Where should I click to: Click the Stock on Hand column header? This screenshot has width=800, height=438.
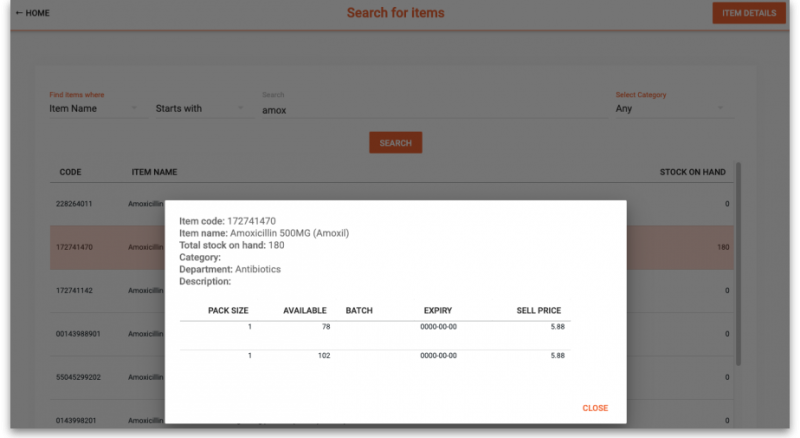[692, 172]
